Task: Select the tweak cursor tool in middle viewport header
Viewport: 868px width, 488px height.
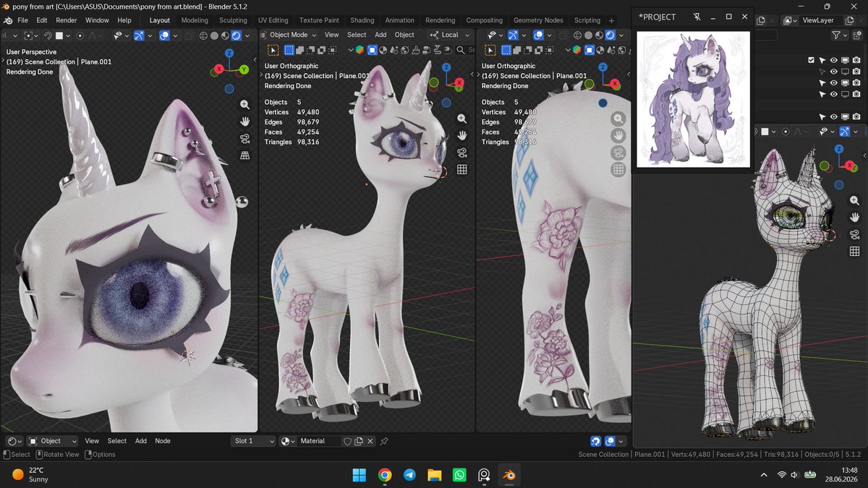Action: tap(273, 50)
